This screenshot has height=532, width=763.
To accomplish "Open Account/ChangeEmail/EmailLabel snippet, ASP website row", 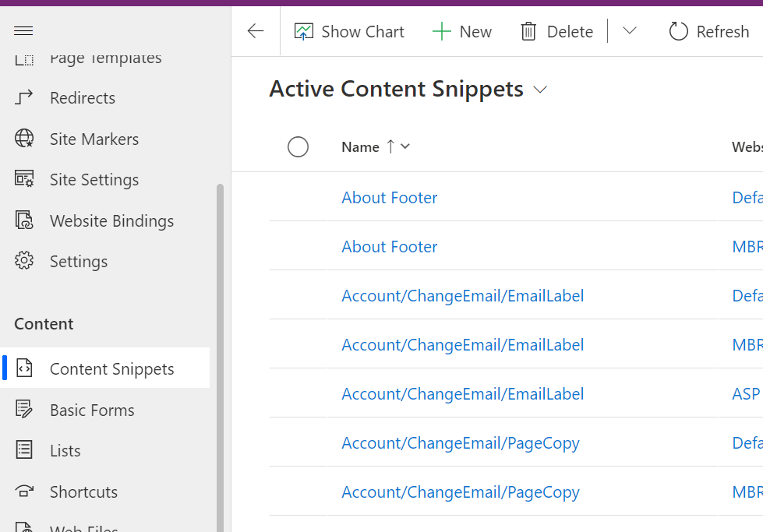I will coord(462,394).
